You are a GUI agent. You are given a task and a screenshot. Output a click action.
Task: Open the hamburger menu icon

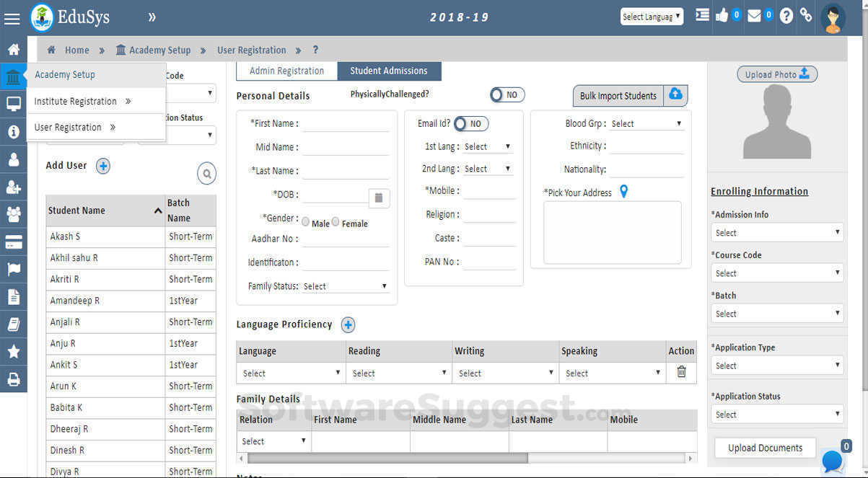12,19
